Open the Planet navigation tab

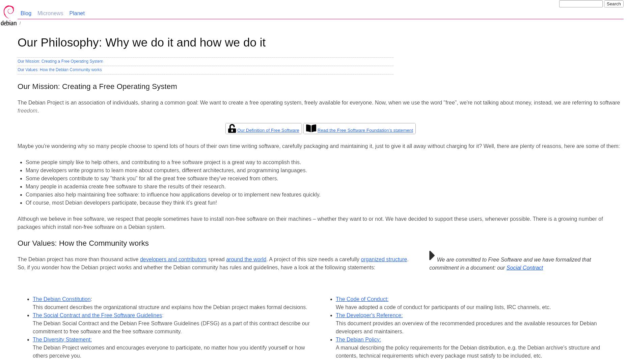tap(77, 13)
